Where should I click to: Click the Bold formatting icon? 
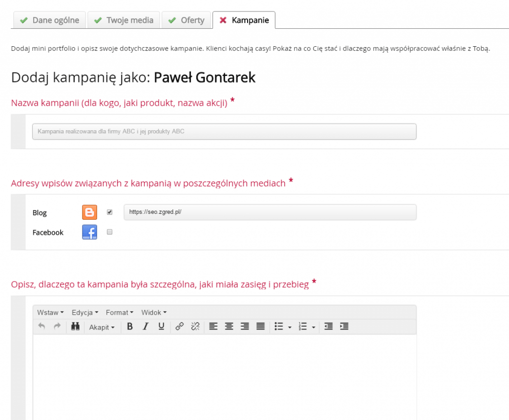(x=130, y=327)
